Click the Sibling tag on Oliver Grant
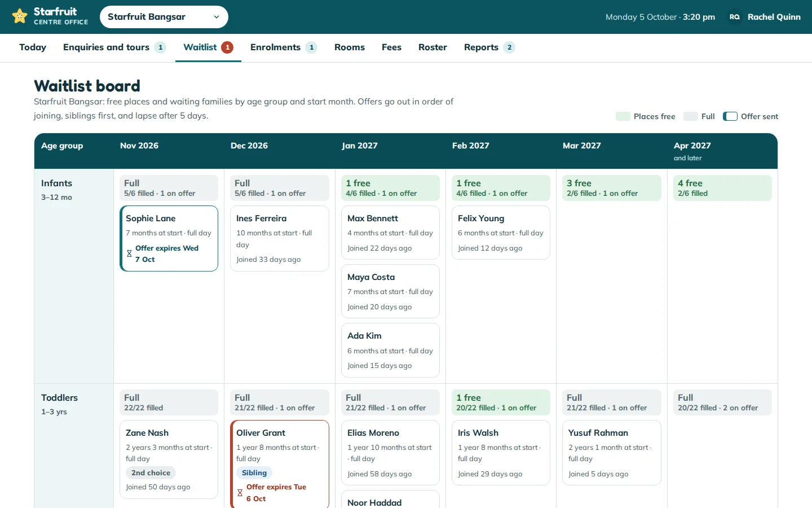This screenshot has height=508, width=812. tap(254, 473)
